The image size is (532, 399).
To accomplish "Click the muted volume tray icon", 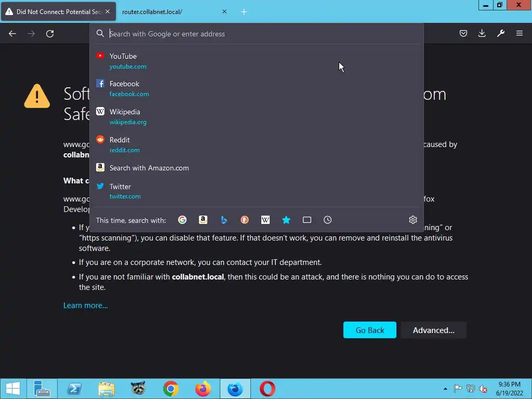I will click(x=483, y=389).
